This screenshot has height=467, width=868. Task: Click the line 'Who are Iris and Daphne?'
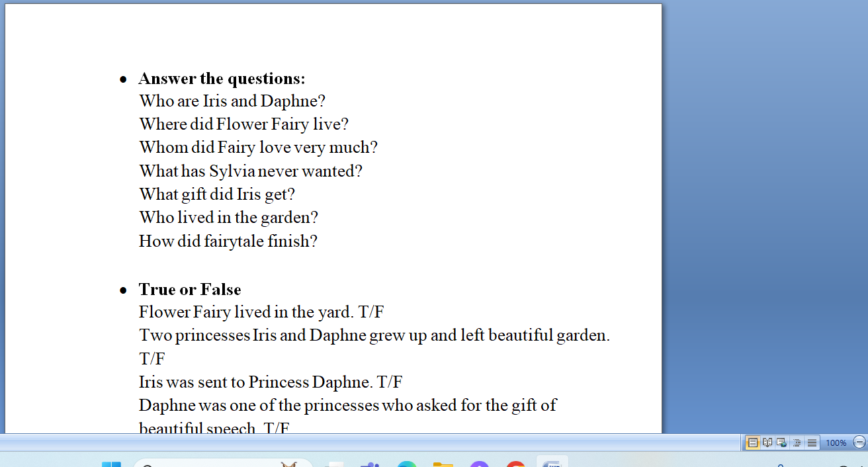click(x=232, y=101)
